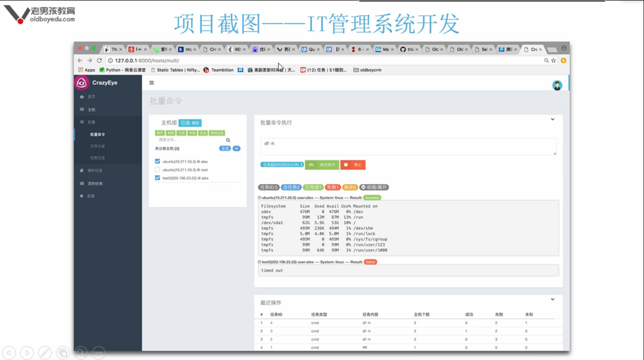Open 操作纪录 in the sidebar

pyautogui.click(x=108, y=171)
